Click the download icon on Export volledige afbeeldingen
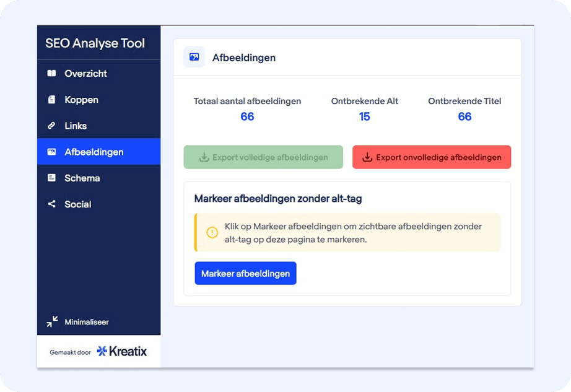 (x=204, y=157)
